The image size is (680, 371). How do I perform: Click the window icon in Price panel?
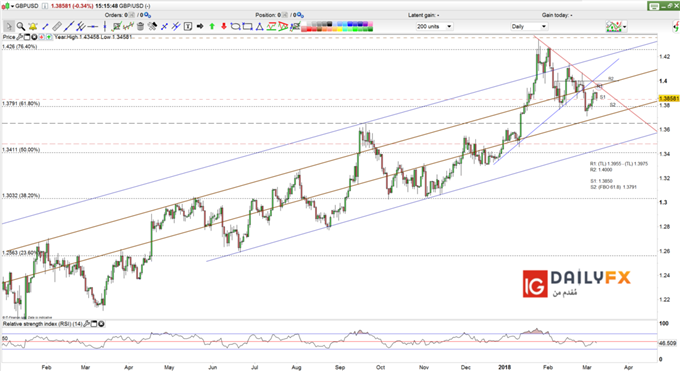click(27, 37)
